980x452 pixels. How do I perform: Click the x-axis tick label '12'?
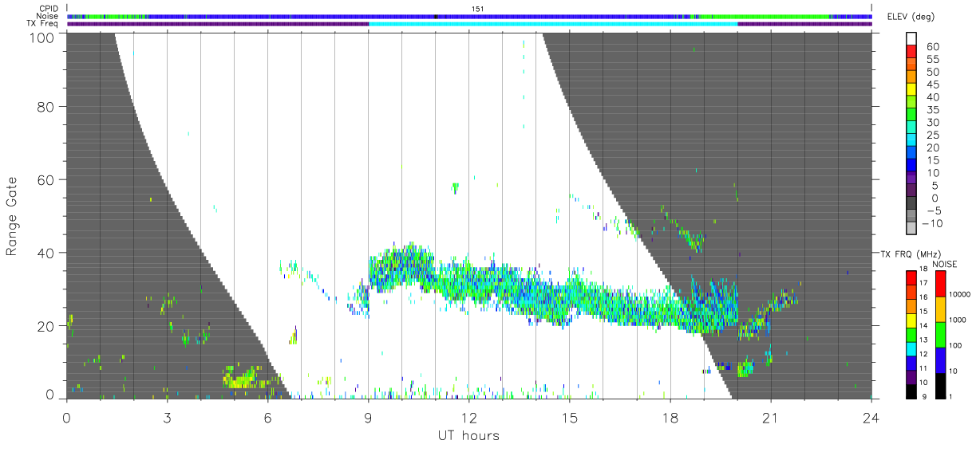click(468, 417)
